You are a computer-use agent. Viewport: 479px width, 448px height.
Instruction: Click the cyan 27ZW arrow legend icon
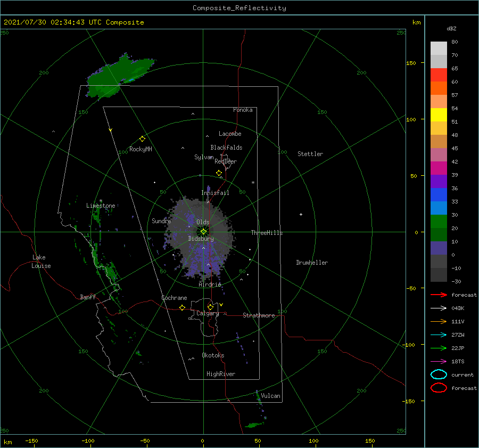[439, 335]
